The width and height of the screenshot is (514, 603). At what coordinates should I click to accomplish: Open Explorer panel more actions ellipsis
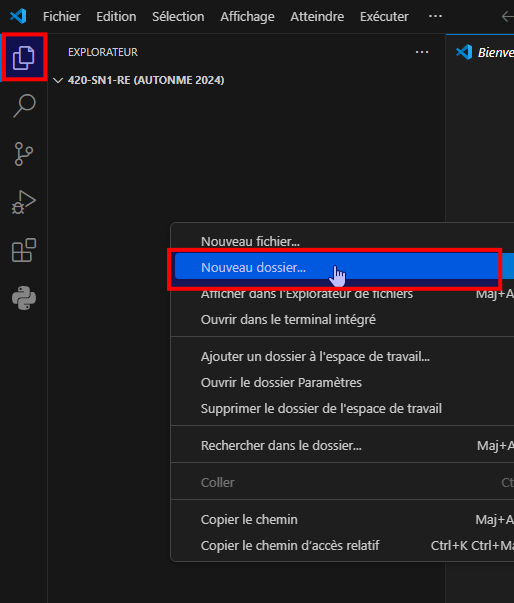422,52
